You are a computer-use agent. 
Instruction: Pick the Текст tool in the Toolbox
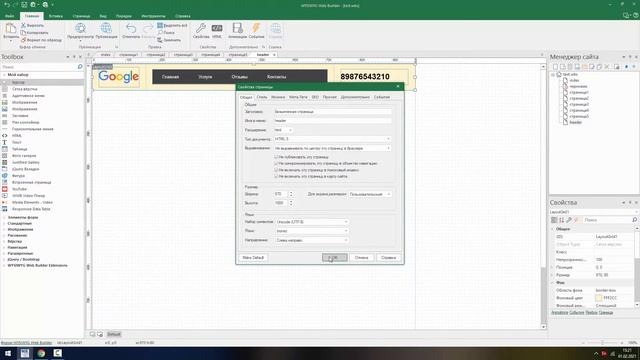click(x=17, y=142)
